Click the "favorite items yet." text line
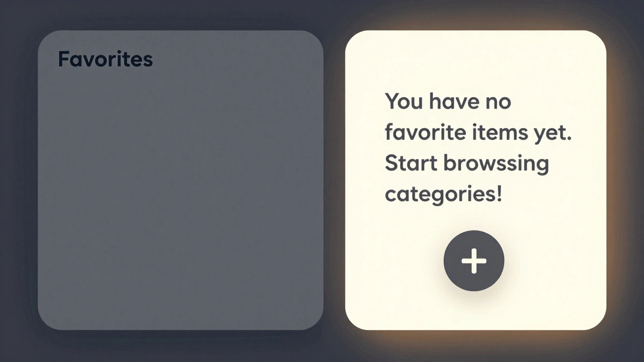Image resolution: width=644 pixels, height=362 pixels. click(478, 133)
